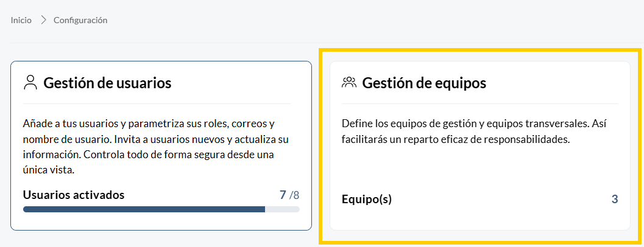Click the breadcrumb chevron after Inicio
644x247 pixels.
tap(43, 20)
